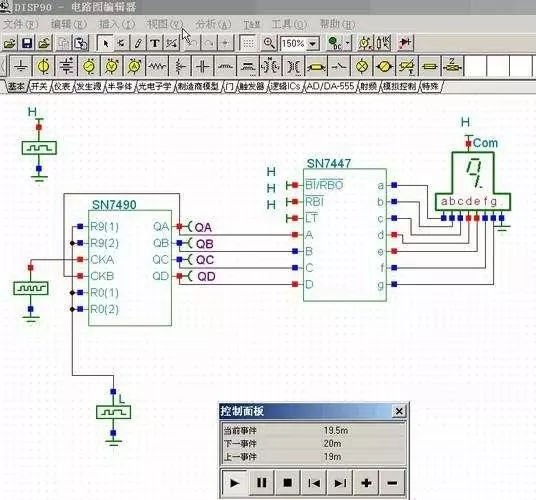Image resolution: width=536 pixels, height=500 pixels.
Task: Insert an inductor coil component
Action: tap(225, 66)
